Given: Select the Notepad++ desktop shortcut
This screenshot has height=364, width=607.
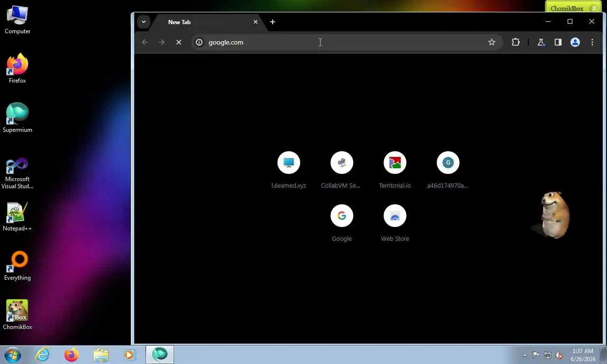Looking at the screenshot, I should (x=18, y=217).
